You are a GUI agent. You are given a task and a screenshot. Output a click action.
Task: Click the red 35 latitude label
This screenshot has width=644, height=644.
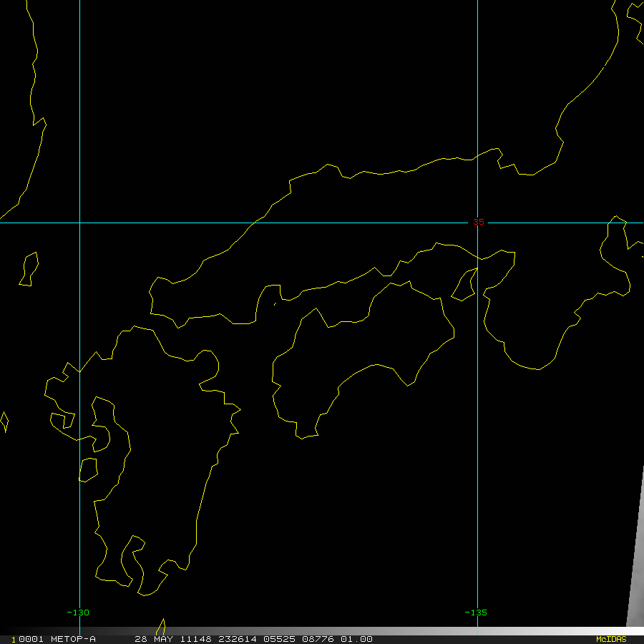[x=478, y=222]
